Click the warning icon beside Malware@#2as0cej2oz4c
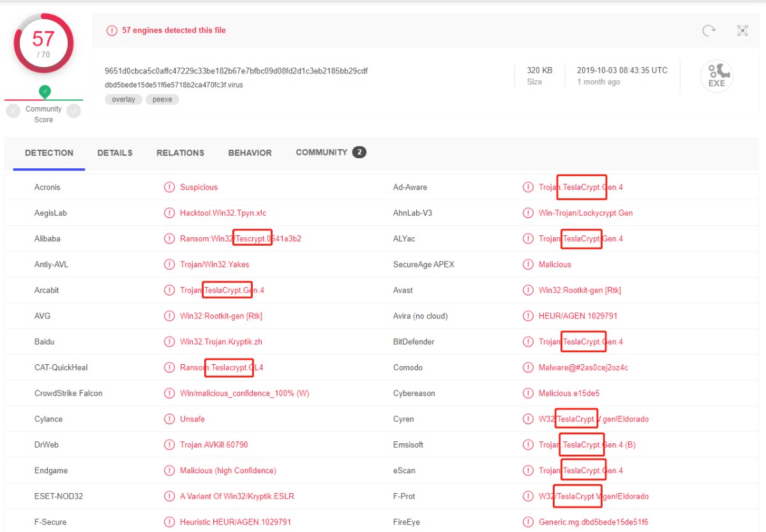This screenshot has width=766, height=532. [528, 367]
